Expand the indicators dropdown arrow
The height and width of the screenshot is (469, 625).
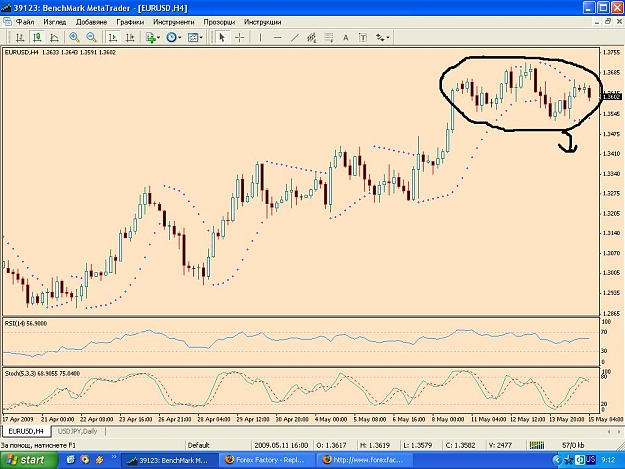click(x=159, y=37)
